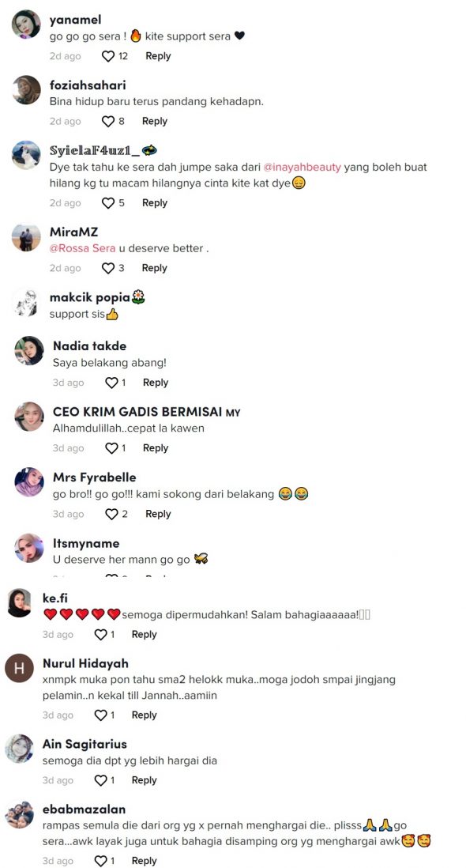Open ebabmazalan's profile name

tap(84, 810)
